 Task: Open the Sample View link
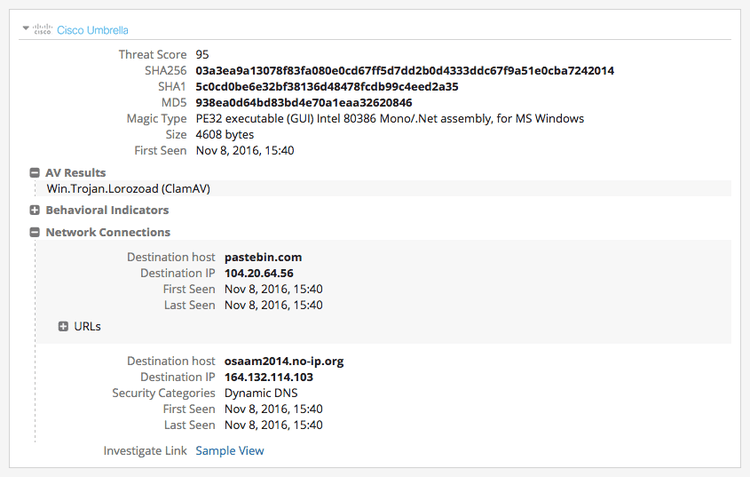click(x=229, y=451)
